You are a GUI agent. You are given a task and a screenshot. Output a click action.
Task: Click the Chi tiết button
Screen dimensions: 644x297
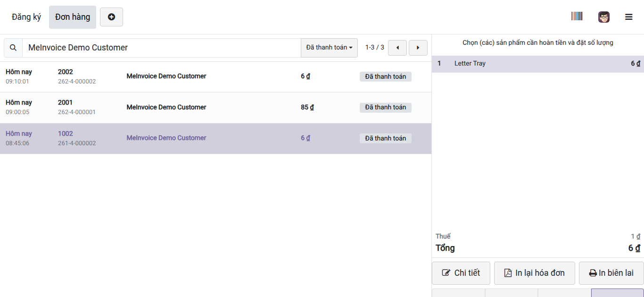[461, 273]
